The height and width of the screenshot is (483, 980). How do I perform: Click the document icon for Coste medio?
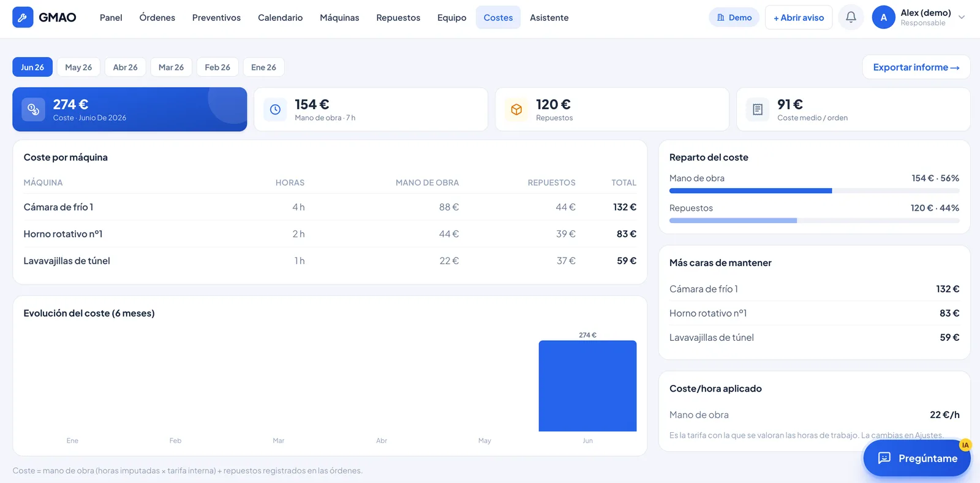click(x=758, y=110)
